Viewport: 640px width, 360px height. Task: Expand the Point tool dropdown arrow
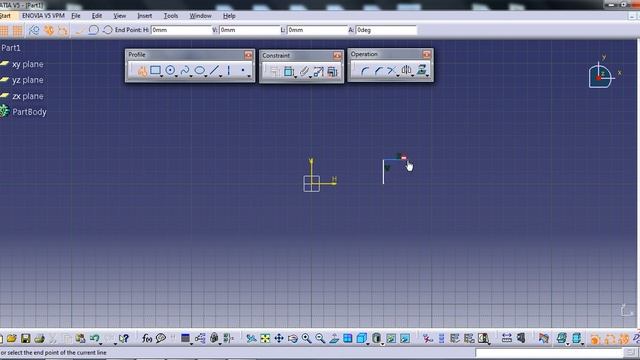coord(249,76)
